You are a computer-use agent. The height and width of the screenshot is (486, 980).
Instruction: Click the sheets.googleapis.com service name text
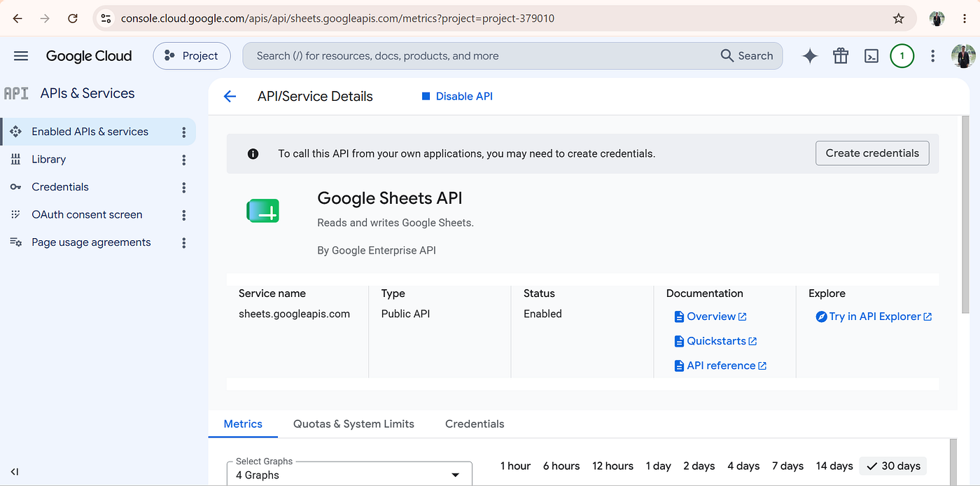click(294, 314)
